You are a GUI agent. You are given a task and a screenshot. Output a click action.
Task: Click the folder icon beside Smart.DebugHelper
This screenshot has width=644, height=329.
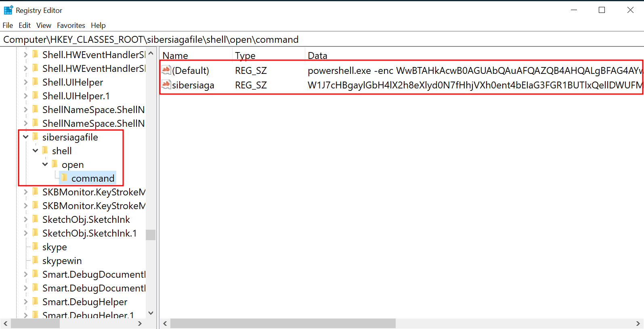[35, 301]
